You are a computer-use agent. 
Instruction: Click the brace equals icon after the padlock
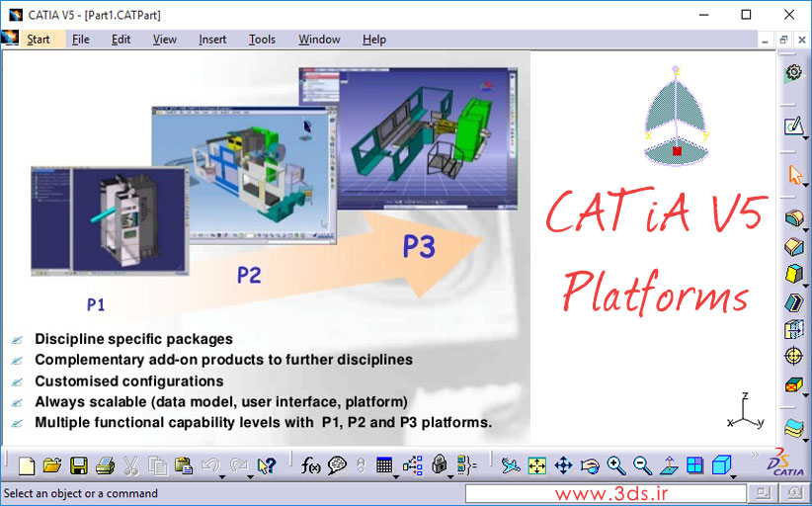466,465
